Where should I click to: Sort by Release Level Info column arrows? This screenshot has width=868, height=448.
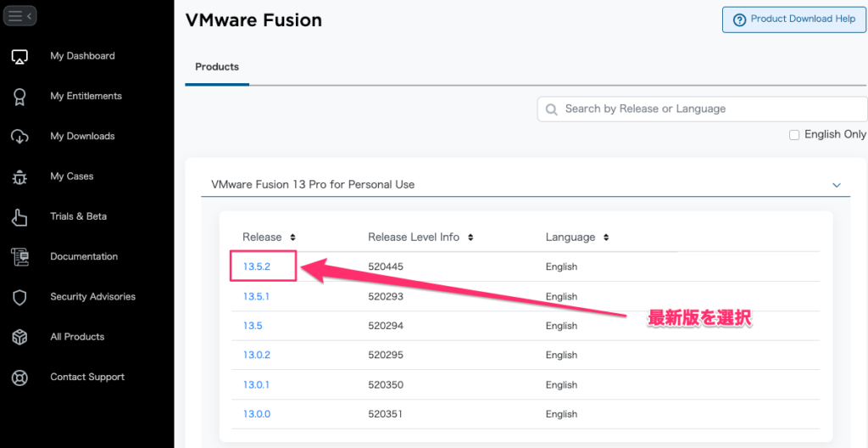pos(470,238)
